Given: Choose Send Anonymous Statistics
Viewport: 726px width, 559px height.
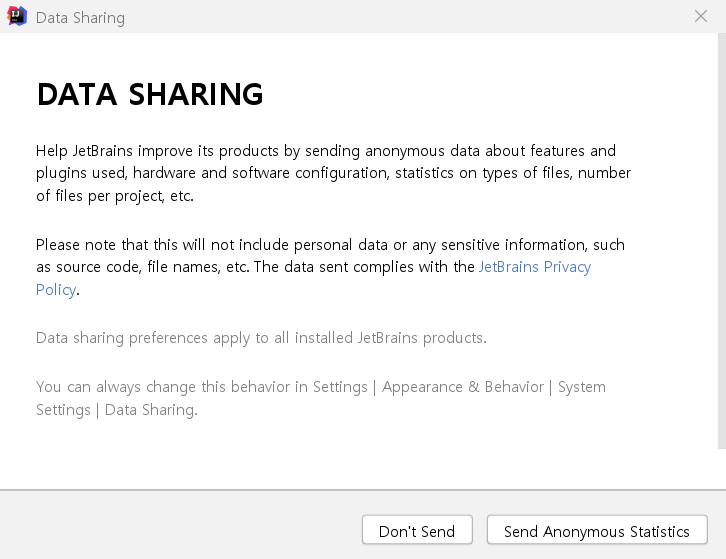Looking at the screenshot, I should click(x=597, y=530).
